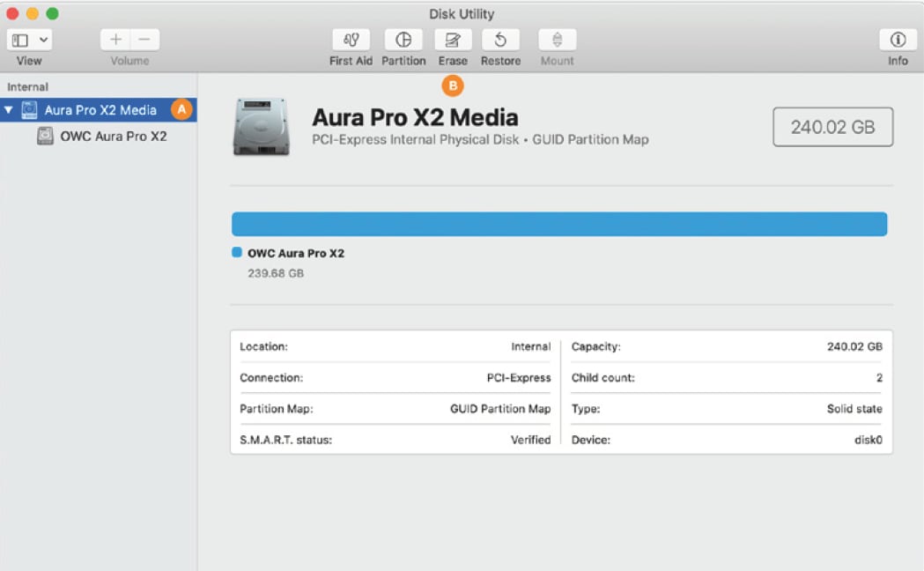Click the Mount toolbar icon
Image resolution: width=924 pixels, height=571 pixels.
tap(557, 41)
